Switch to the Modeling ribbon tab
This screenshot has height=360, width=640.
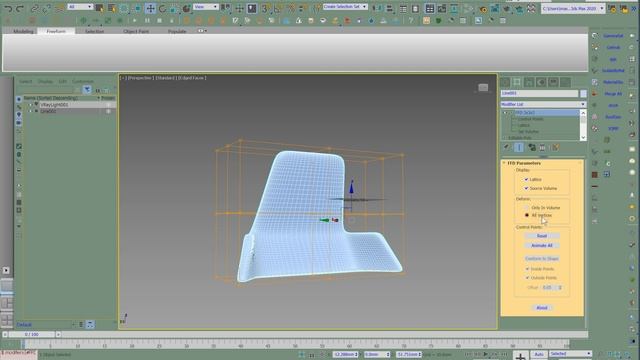pos(23,31)
